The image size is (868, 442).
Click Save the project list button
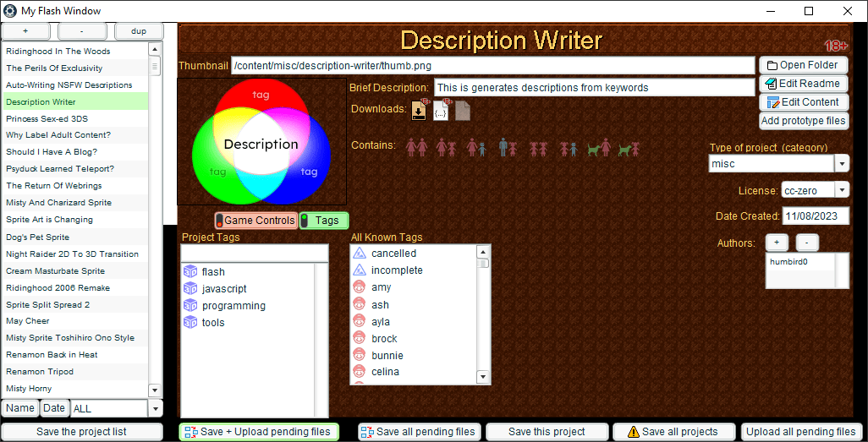(x=82, y=432)
